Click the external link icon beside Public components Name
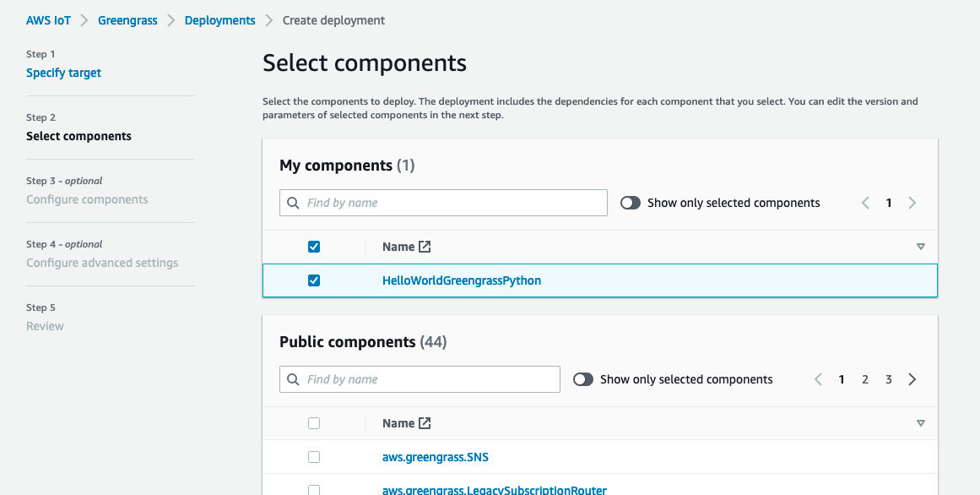 pyautogui.click(x=425, y=423)
